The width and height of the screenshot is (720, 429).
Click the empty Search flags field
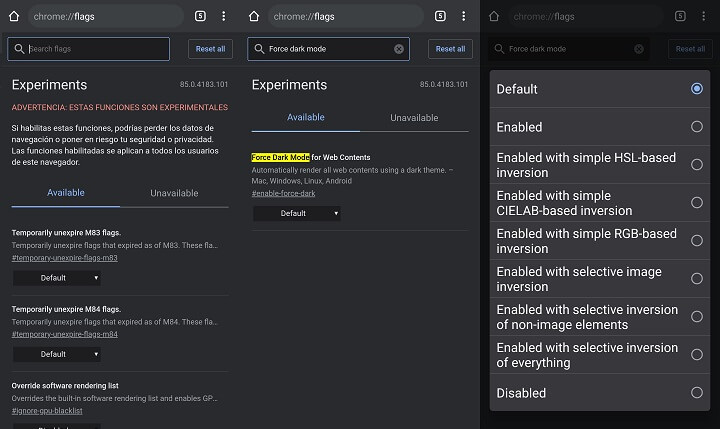[x=89, y=49]
